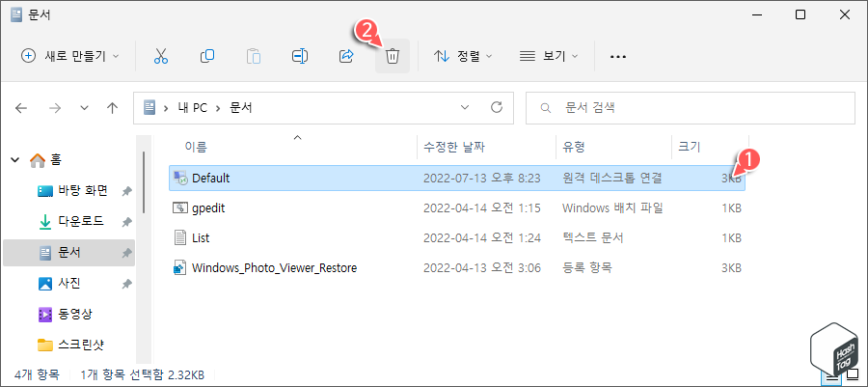Image resolution: width=868 pixels, height=387 pixels.
Task: Click the type Windows 배치 파일
Action: pyautogui.click(x=612, y=208)
